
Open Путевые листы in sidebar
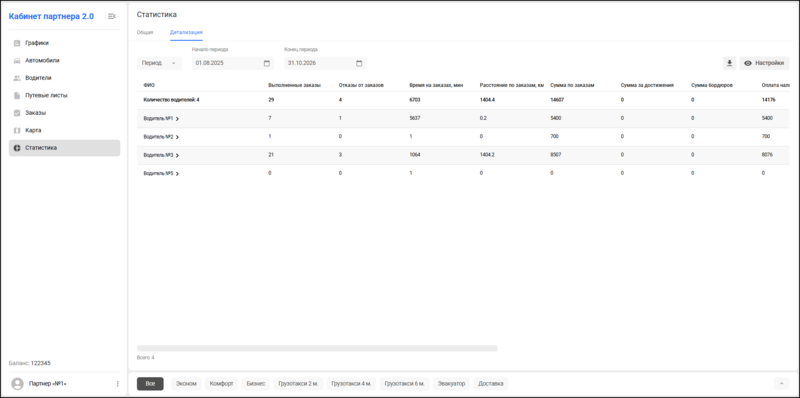(x=64, y=95)
